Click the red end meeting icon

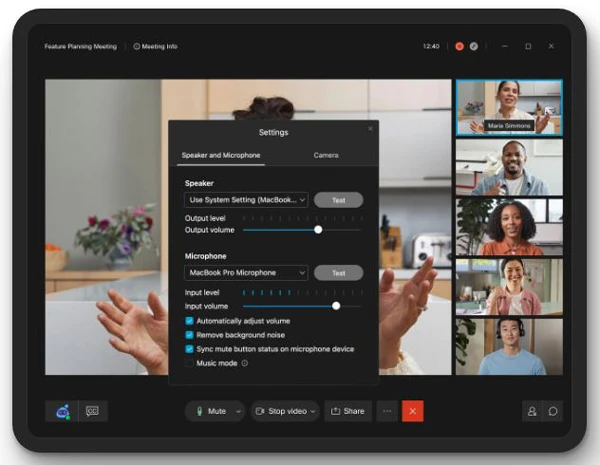click(x=413, y=411)
